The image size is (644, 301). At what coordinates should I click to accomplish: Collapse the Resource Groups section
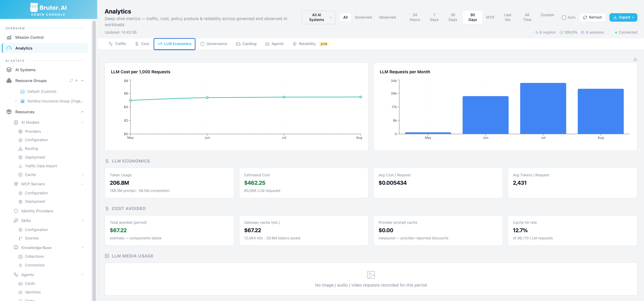point(82,81)
